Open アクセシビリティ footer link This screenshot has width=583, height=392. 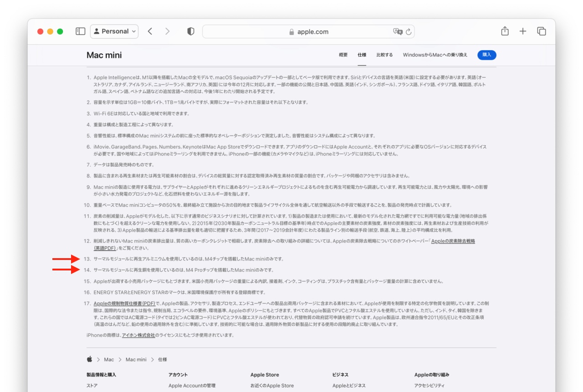pyautogui.click(x=430, y=386)
